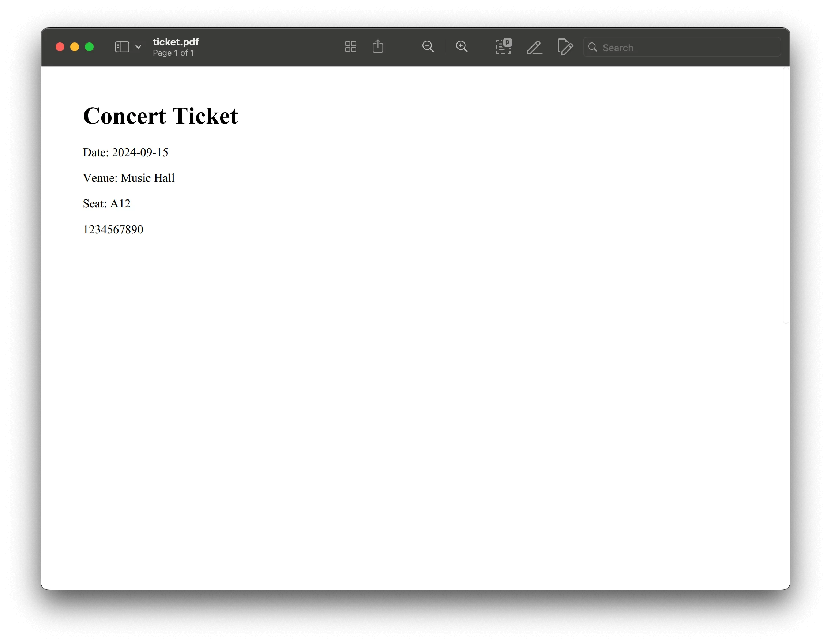Viewport: 831px width, 644px height.
Task: Zoom in on the document
Action: [x=462, y=46]
